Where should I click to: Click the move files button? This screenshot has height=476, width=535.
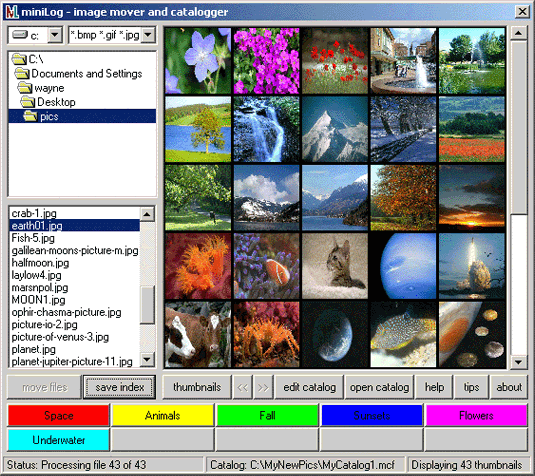(44, 387)
